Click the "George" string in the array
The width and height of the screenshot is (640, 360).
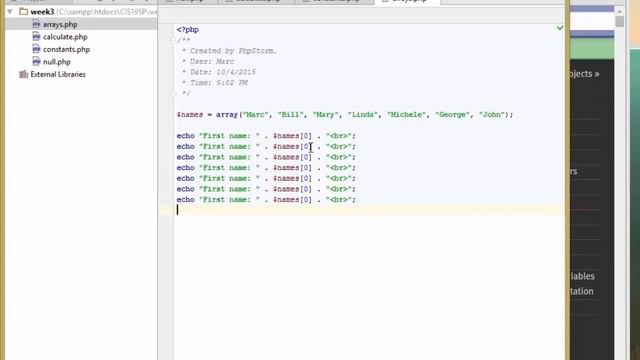coord(452,115)
